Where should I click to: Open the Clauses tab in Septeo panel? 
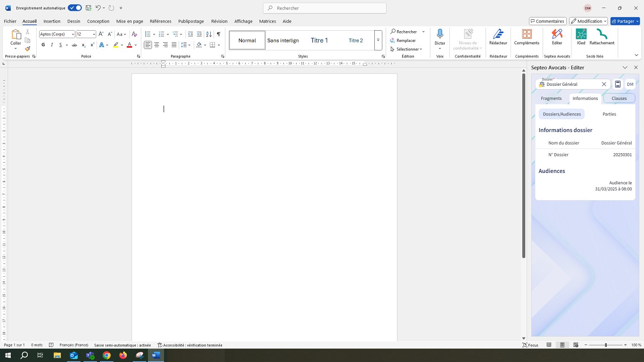pyautogui.click(x=619, y=99)
